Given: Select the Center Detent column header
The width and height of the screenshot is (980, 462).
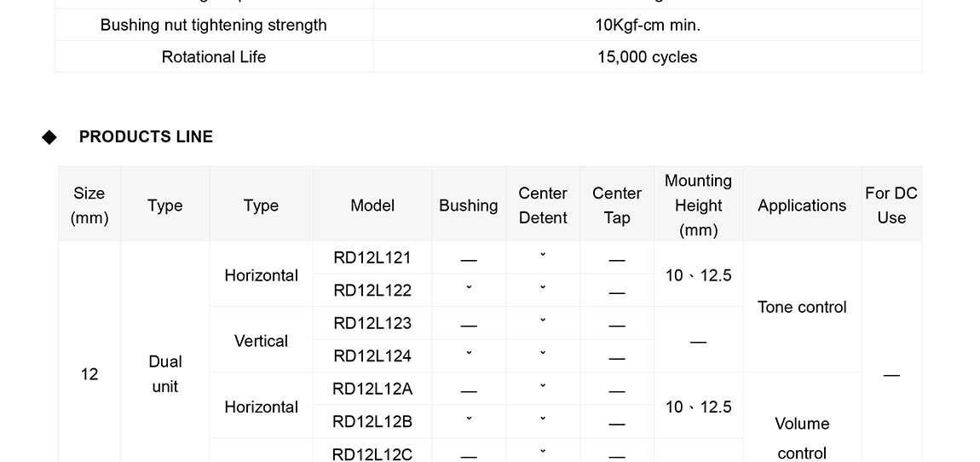Looking at the screenshot, I should (x=543, y=205).
